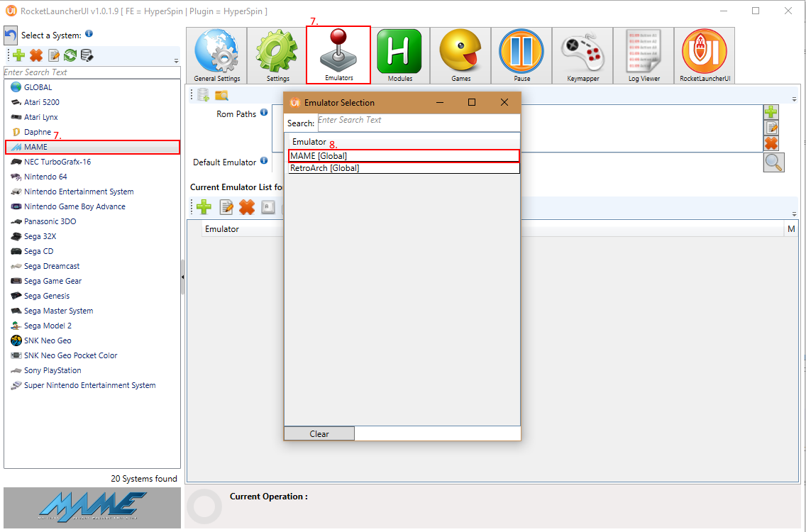Open the Rom Paths toolbar overflow arrow
This screenshot has width=806, height=532.
(x=794, y=99)
